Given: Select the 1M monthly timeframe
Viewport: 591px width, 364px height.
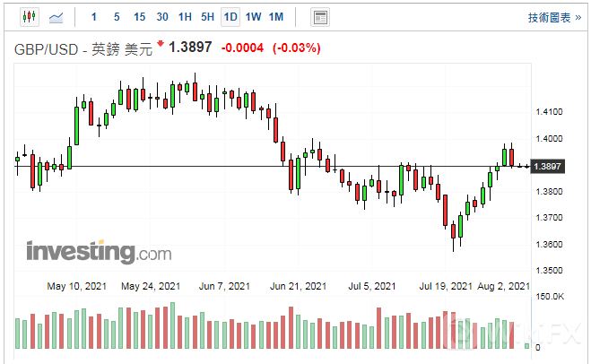Looking at the screenshot, I should tap(276, 17).
